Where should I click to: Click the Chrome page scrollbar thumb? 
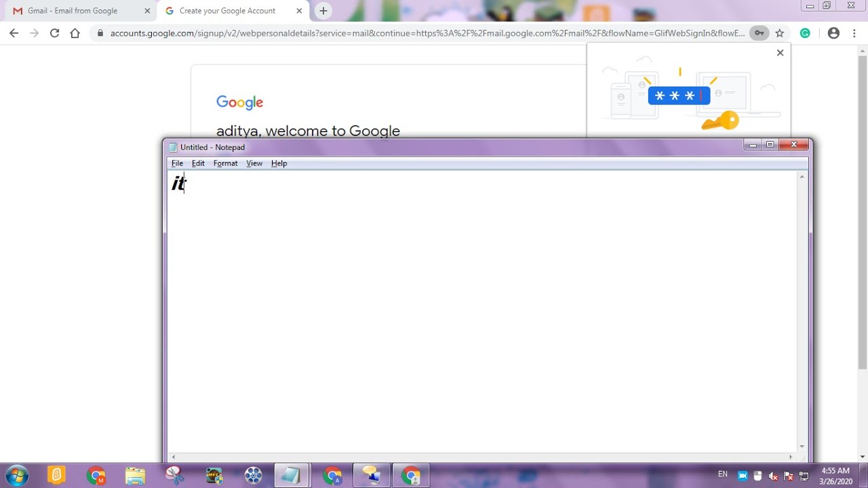(863, 213)
